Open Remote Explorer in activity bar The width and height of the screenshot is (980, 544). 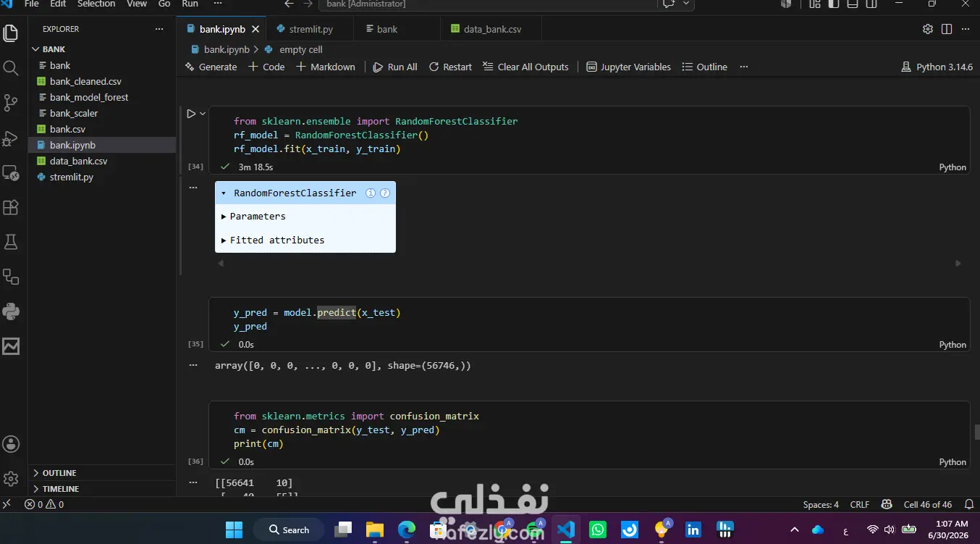coord(11,172)
